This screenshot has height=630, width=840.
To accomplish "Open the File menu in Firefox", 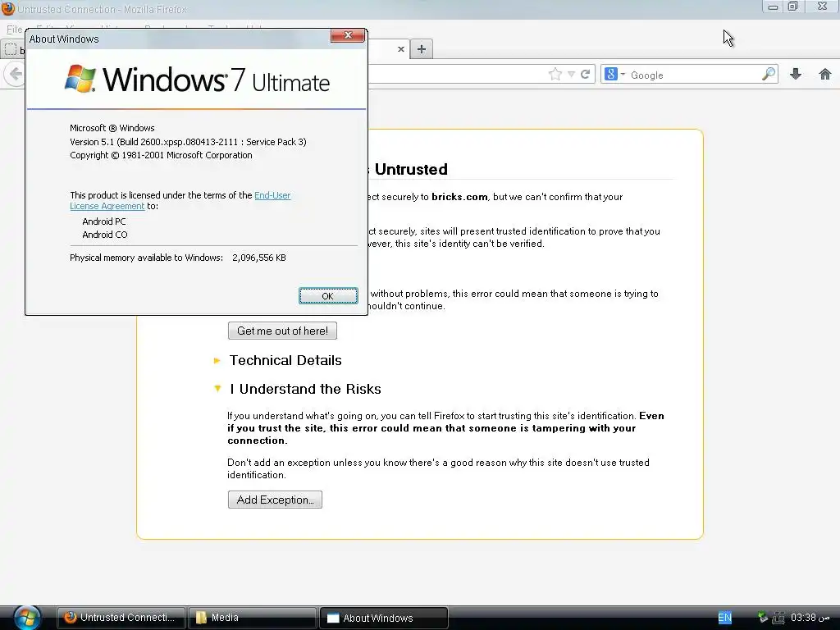I will 15,29.
